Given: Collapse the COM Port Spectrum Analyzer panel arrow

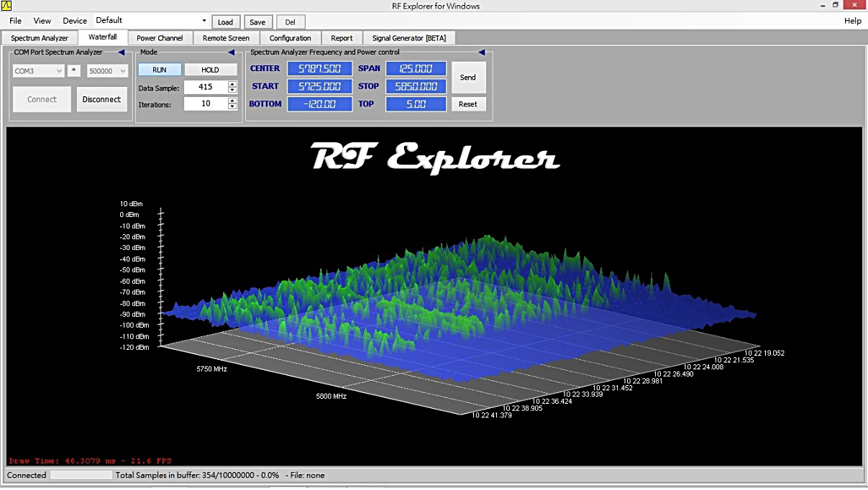Looking at the screenshot, I should [122, 52].
